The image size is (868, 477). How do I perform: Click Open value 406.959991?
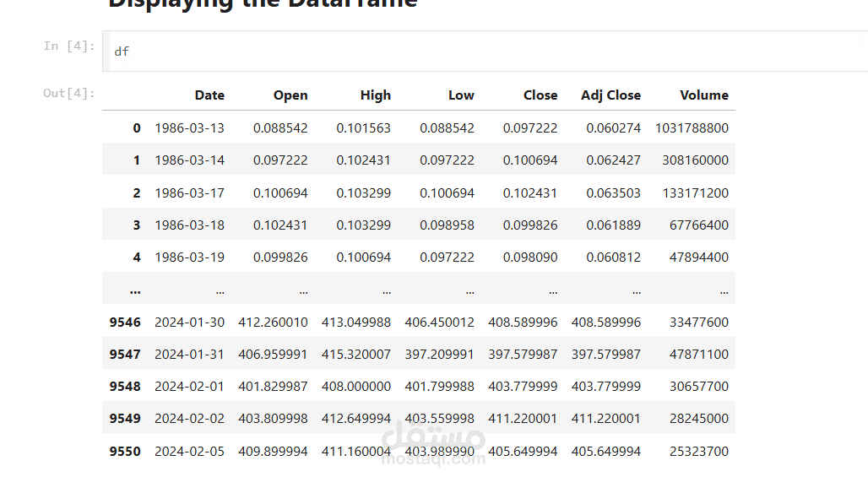[x=273, y=355]
